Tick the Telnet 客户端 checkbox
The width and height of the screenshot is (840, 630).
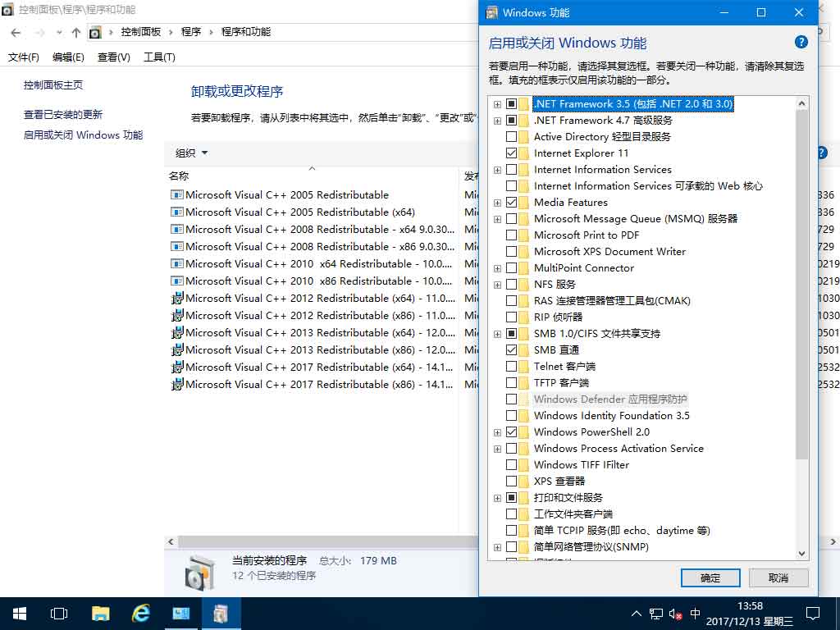[x=512, y=367]
